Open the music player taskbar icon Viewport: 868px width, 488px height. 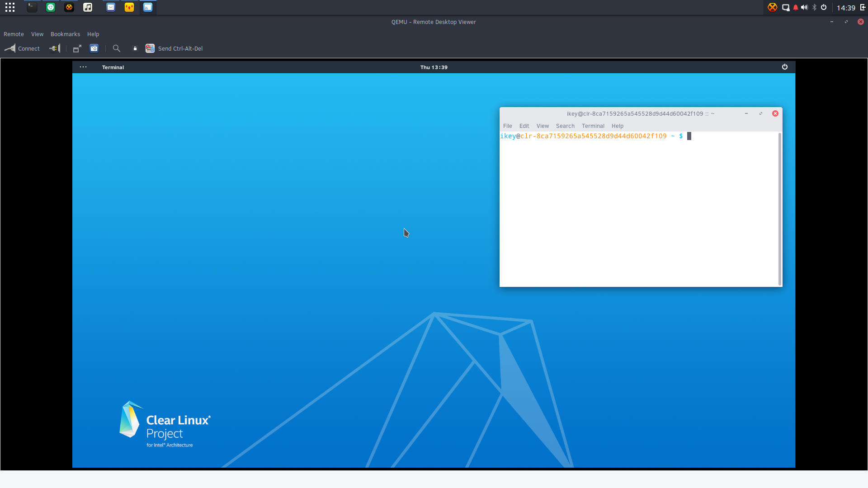coord(88,7)
